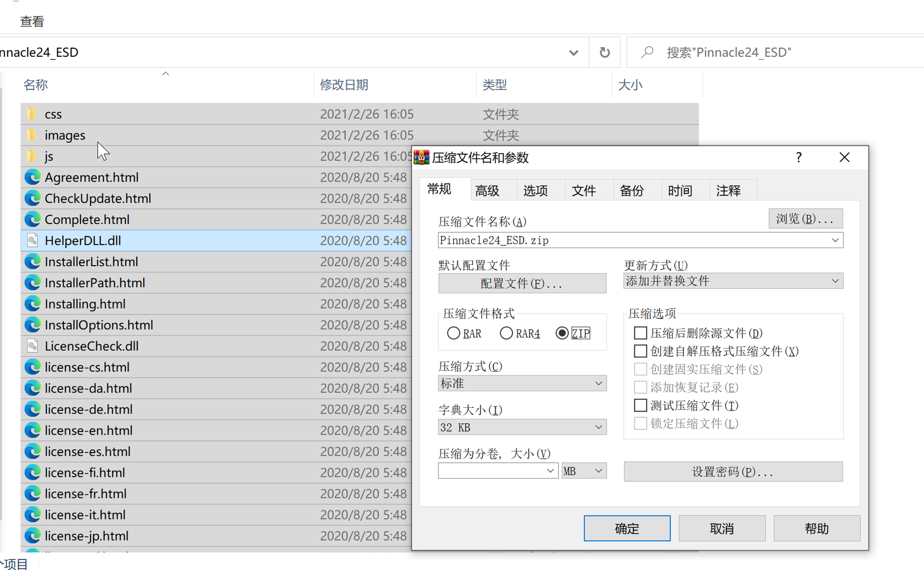
Task: Click the CheckUpdate.html Edge file icon
Action: tap(32, 198)
